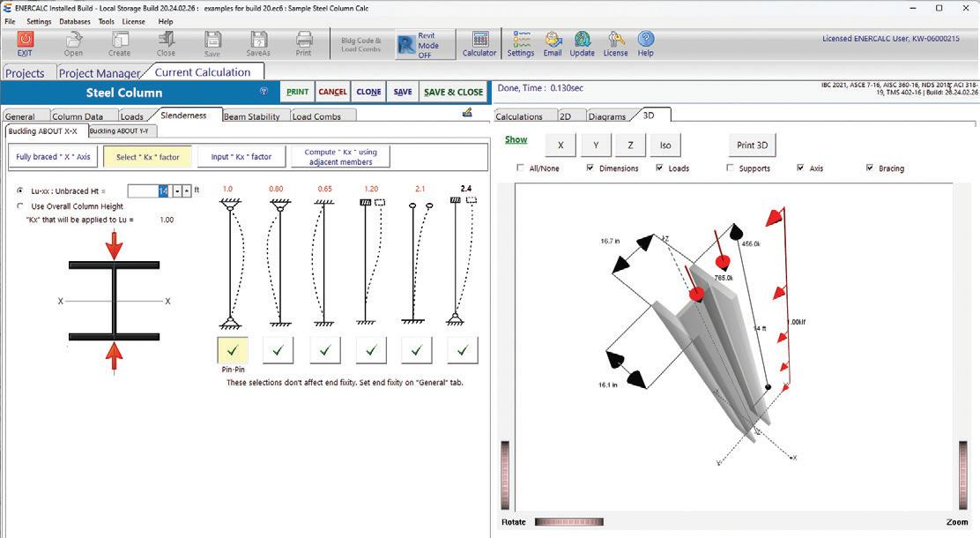Open the License keys icon
The image size is (980, 538).
[x=616, y=44]
